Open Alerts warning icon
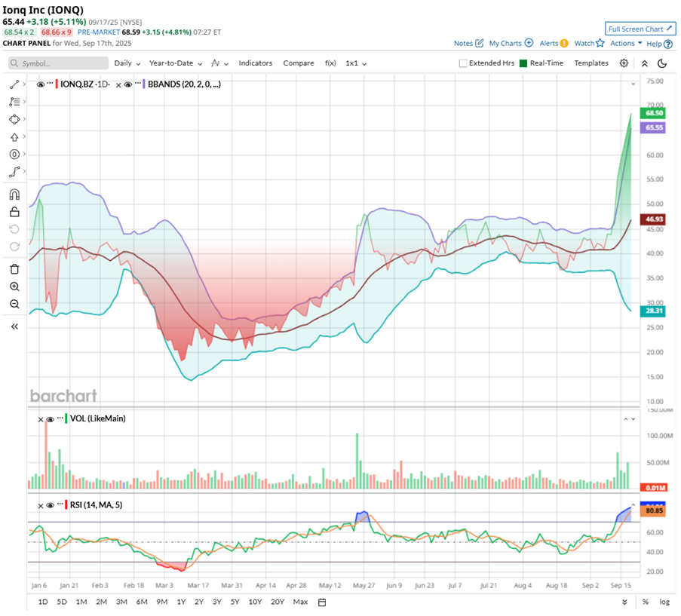The width and height of the screenshot is (681, 616). click(564, 43)
